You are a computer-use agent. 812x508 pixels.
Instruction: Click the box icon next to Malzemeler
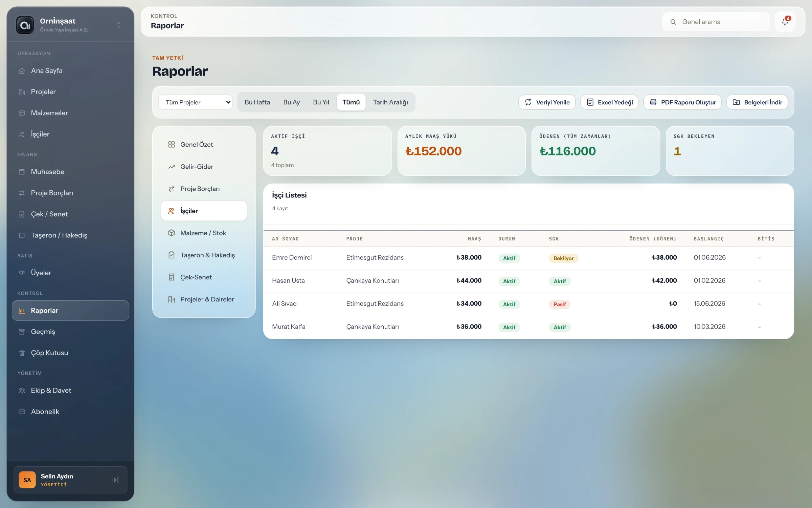(22, 113)
